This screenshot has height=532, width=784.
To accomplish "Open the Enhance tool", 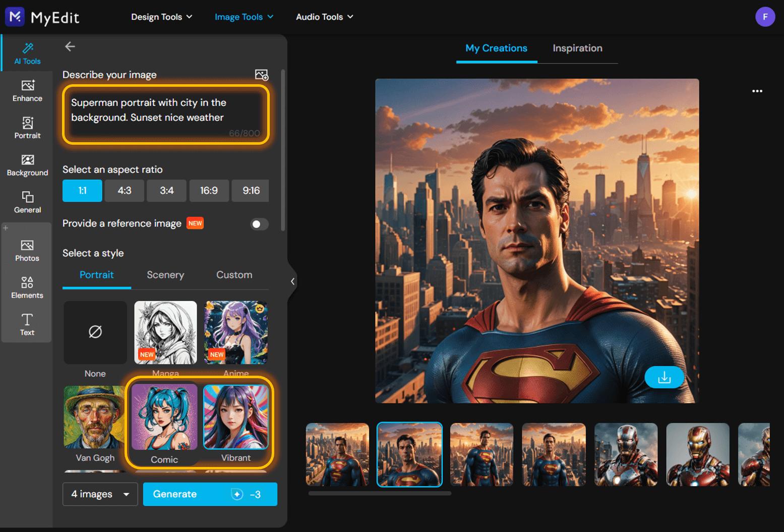I will point(27,91).
